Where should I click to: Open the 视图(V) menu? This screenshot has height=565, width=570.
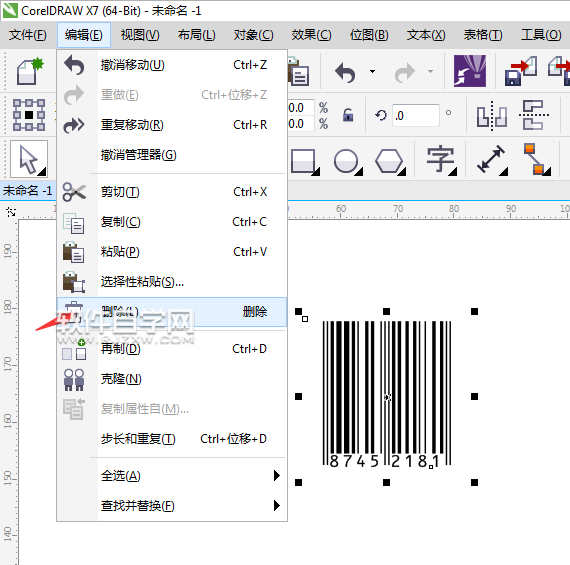coord(140,35)
